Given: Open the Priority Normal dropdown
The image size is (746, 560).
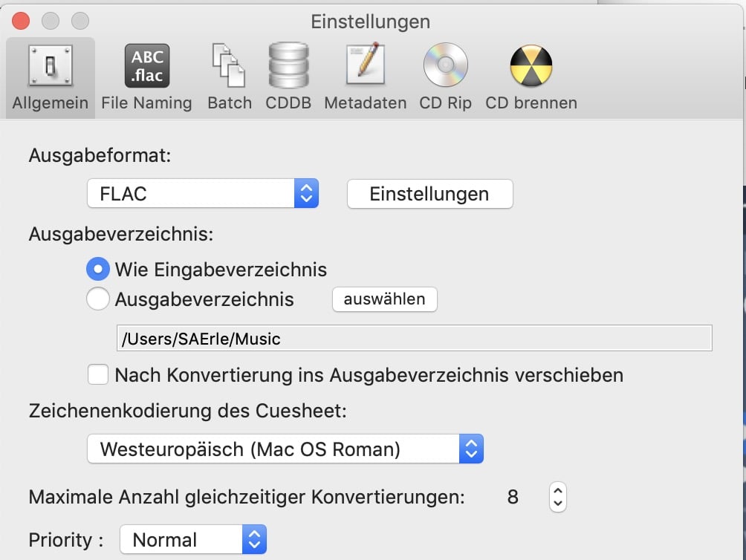Looking at the screenshot, I should point(193,539).
